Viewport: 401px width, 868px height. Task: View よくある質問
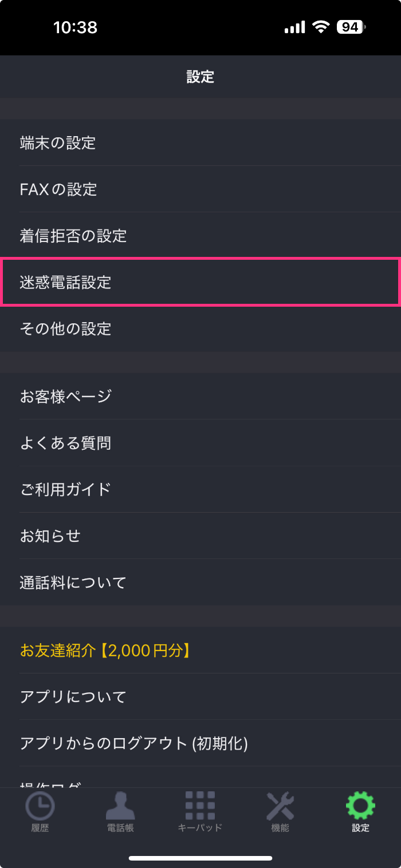tap(200, 443)
